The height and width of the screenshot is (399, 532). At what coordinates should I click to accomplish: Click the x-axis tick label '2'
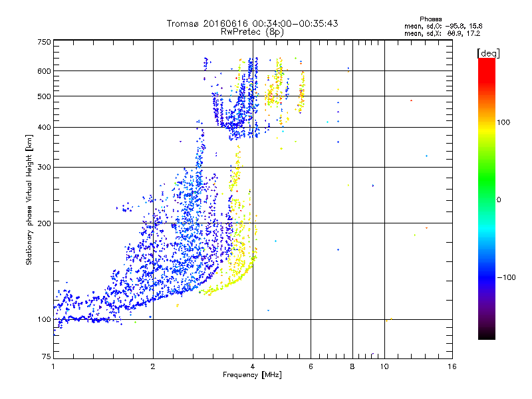153,366
